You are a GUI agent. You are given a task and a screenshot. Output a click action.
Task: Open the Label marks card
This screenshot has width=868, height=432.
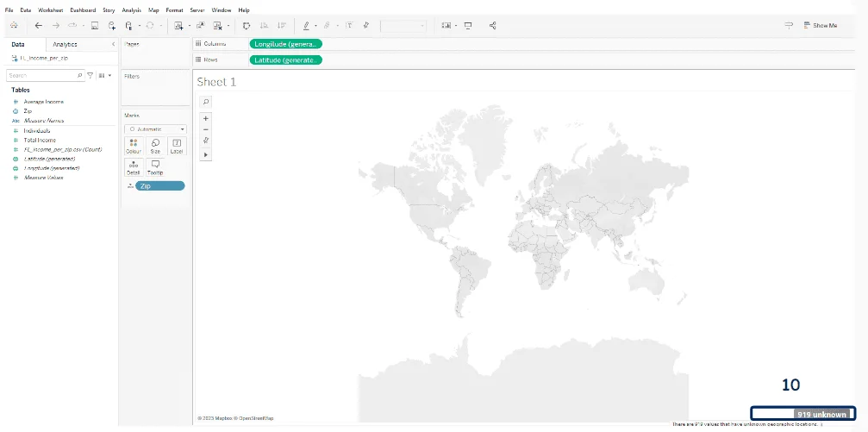[x=177, y=146]
